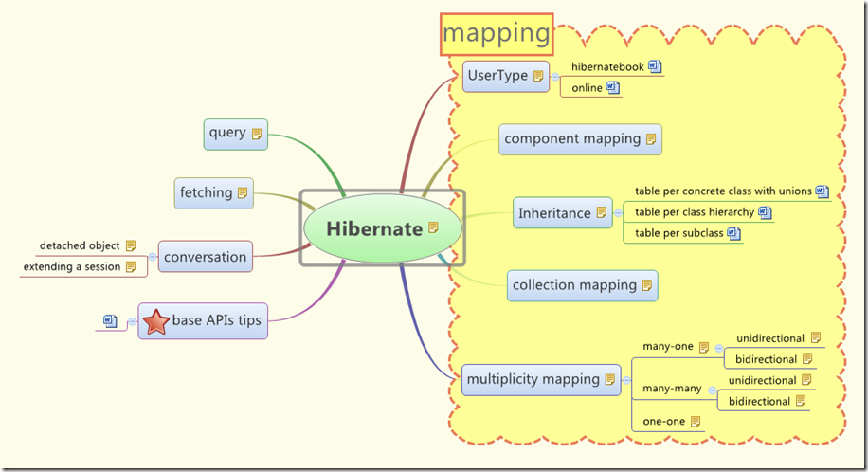Collapse the base APIs tips subtopic
Image resolution: width=868 pixels, height=472 pixels.
(132, 321)
